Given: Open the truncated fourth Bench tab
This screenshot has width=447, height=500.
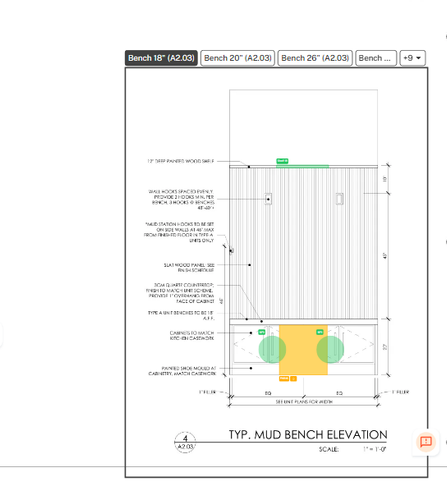Looking at the screenshot, I should coord(376,58).
